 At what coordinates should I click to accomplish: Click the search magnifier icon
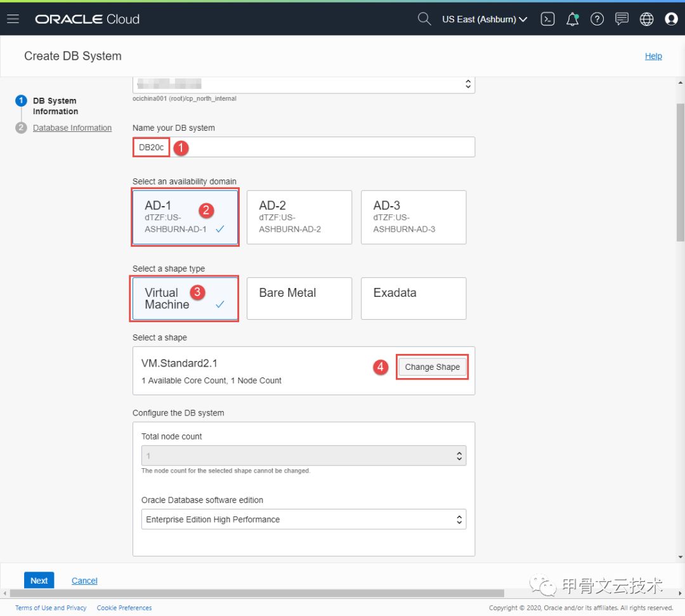[x=424, y=19]
